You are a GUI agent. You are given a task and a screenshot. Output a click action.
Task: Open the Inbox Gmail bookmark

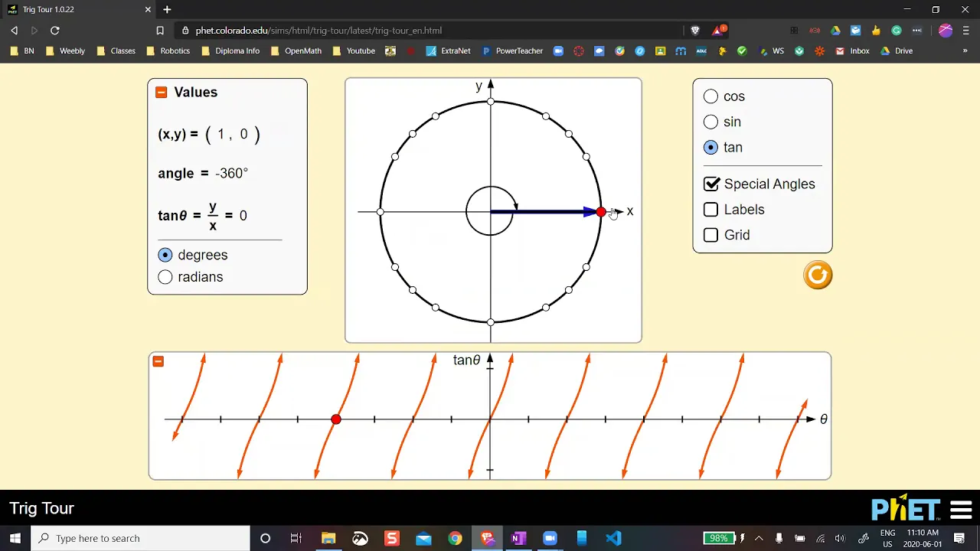coord(852,51)
